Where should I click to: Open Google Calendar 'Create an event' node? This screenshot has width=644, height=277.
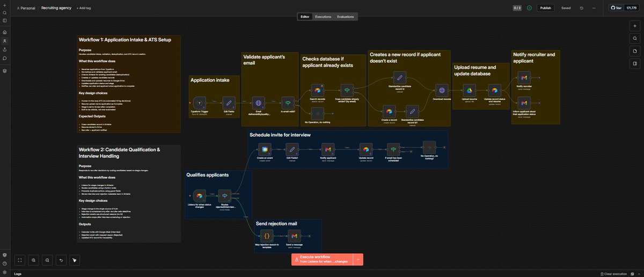265,150
